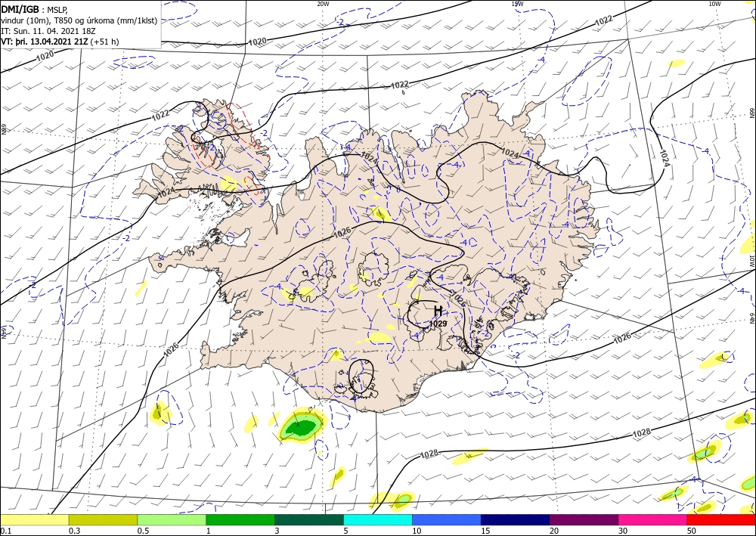Click the '15W' longitude label
This screenshot has height=536, width=756.
click(517, 4)
